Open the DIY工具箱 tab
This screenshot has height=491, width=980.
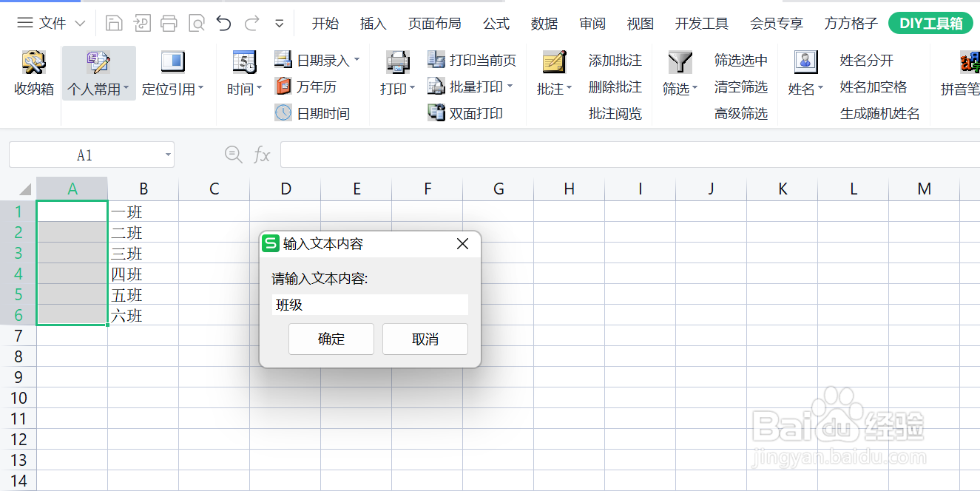click(x=930, y=23)
